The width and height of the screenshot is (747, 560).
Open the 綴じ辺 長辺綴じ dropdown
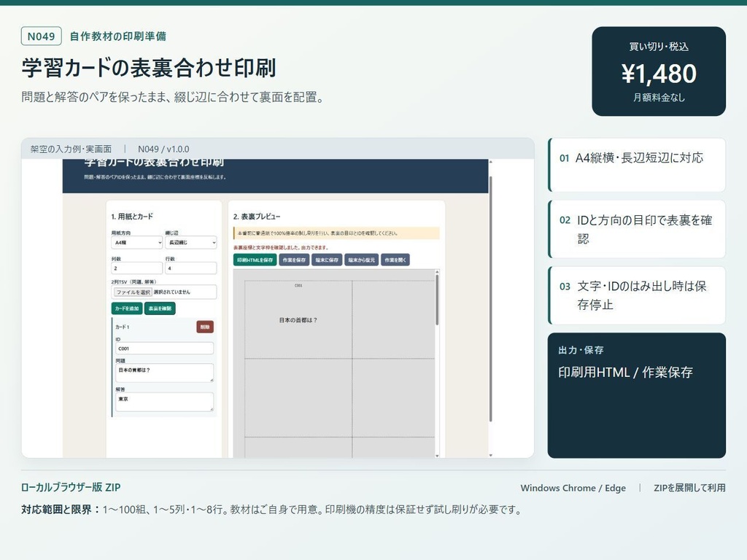pos(191,242)
